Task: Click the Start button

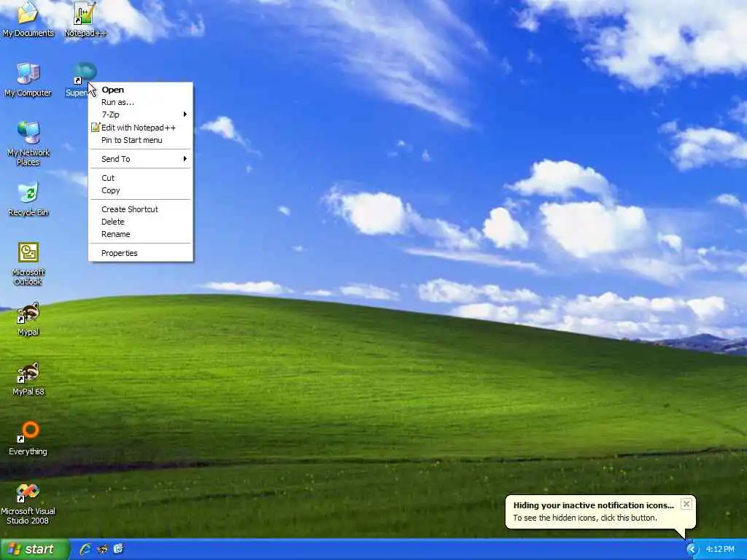Action: click(x=34, y=549)
